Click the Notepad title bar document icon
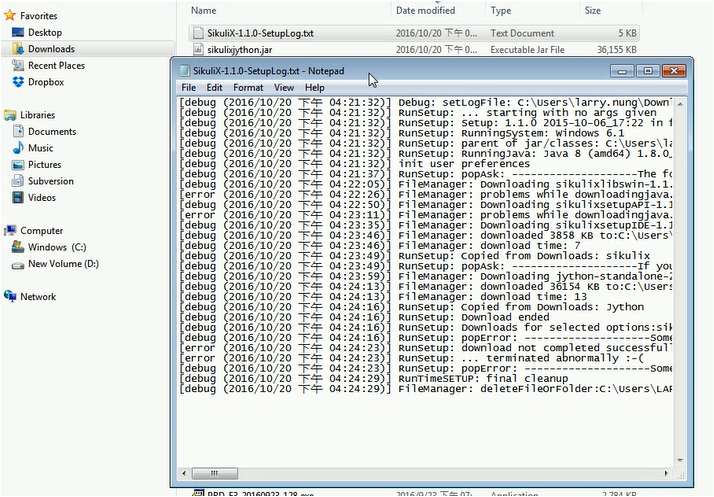Screen dimensions: 714x497 tap(184, 71)
